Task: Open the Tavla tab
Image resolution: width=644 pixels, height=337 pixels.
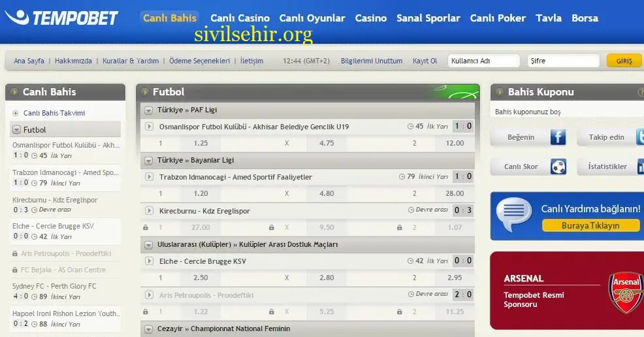Action: click(x=548, y=18)
